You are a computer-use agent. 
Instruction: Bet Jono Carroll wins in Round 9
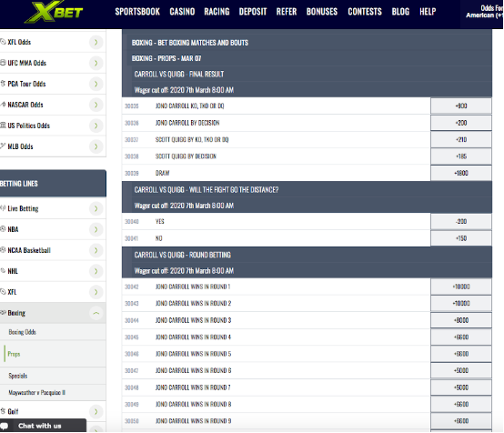click(x=461, y=421)
